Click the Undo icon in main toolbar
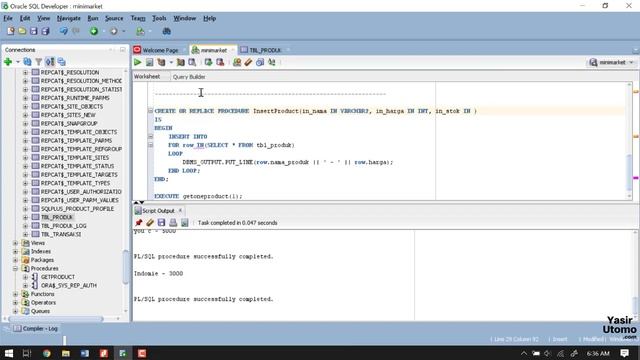640x360 pixels. click(64, 31)
